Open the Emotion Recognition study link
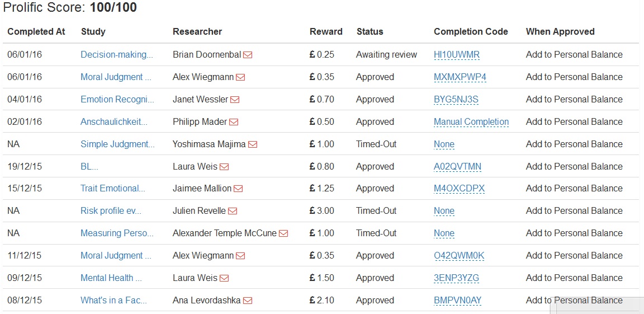 (x=117, y=99)
